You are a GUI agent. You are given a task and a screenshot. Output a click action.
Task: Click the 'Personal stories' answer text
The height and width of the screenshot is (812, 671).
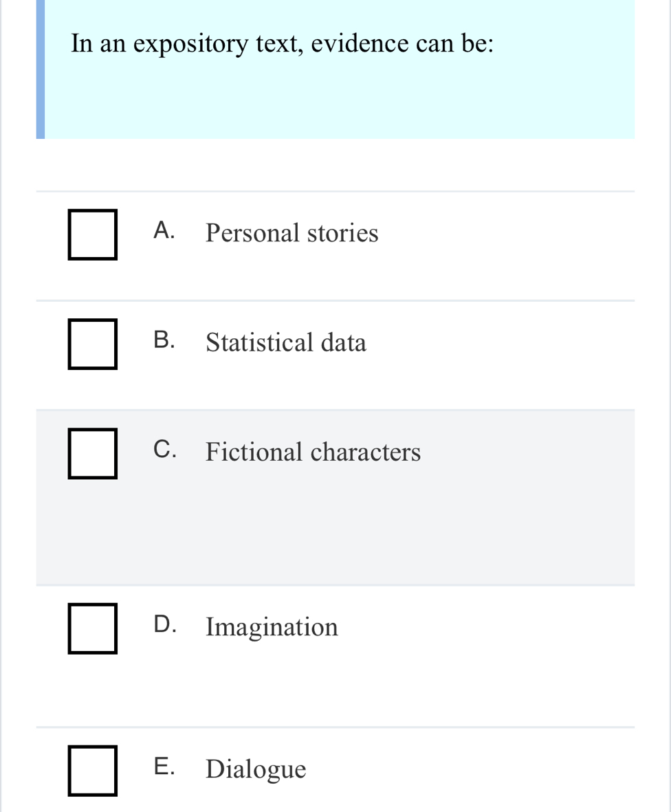coord(292,234)
